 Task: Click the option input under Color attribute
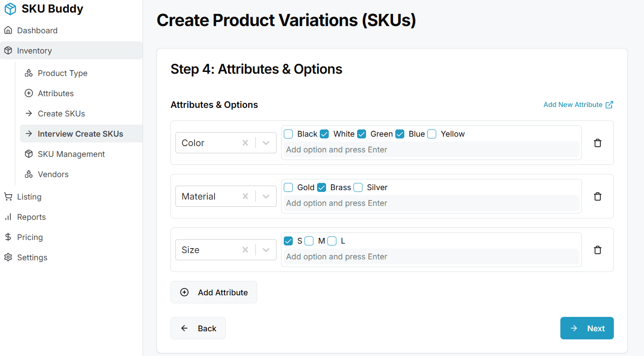(431, 149)
